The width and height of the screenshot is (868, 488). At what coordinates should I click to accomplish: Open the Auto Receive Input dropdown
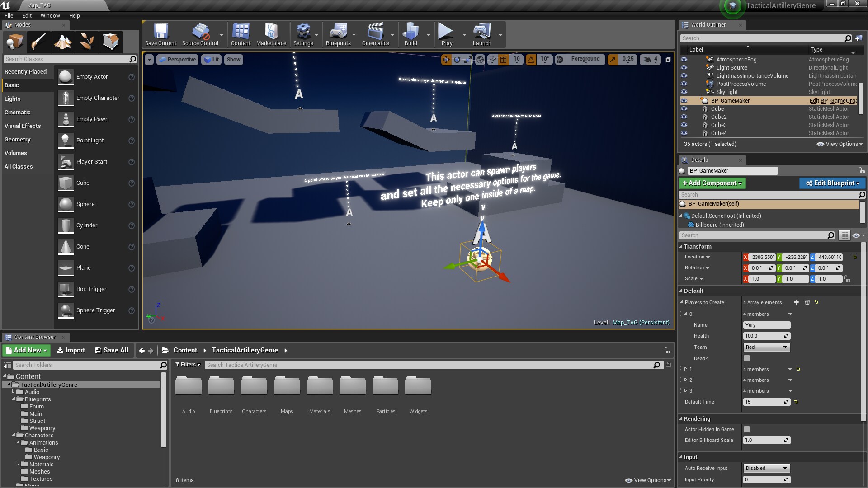tap(766, 468)
